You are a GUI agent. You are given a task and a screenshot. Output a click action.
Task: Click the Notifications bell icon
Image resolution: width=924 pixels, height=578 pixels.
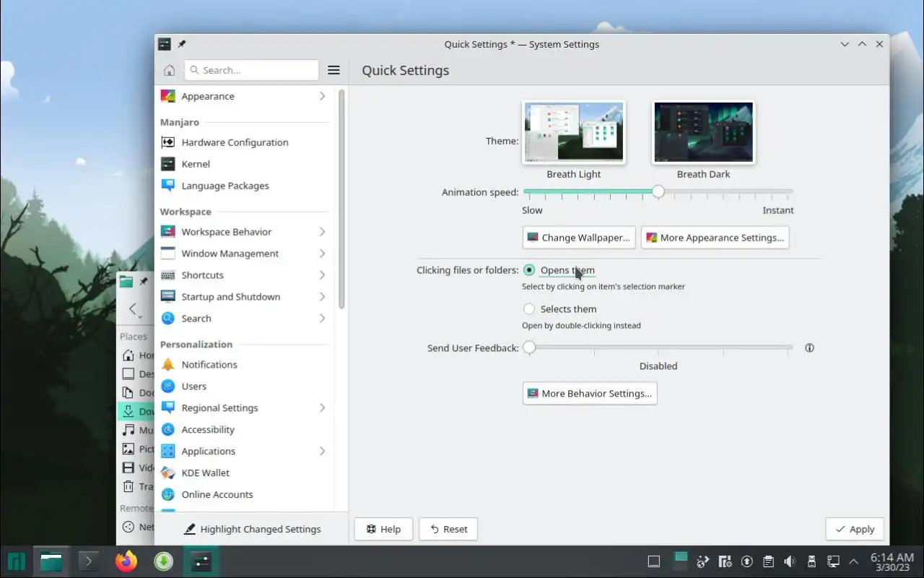click(167, 365)
